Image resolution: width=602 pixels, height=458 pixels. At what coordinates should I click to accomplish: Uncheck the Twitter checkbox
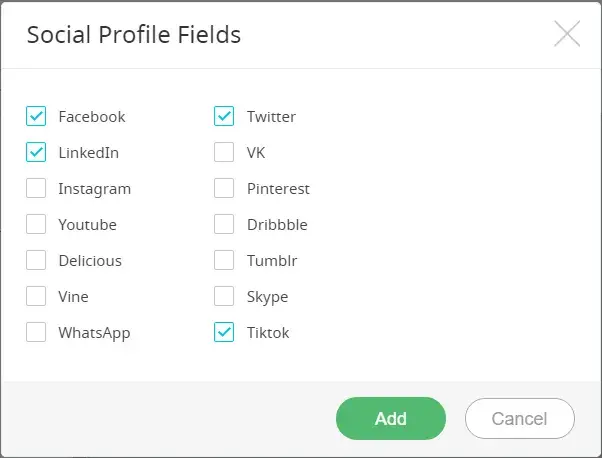[x=224, y=117]
